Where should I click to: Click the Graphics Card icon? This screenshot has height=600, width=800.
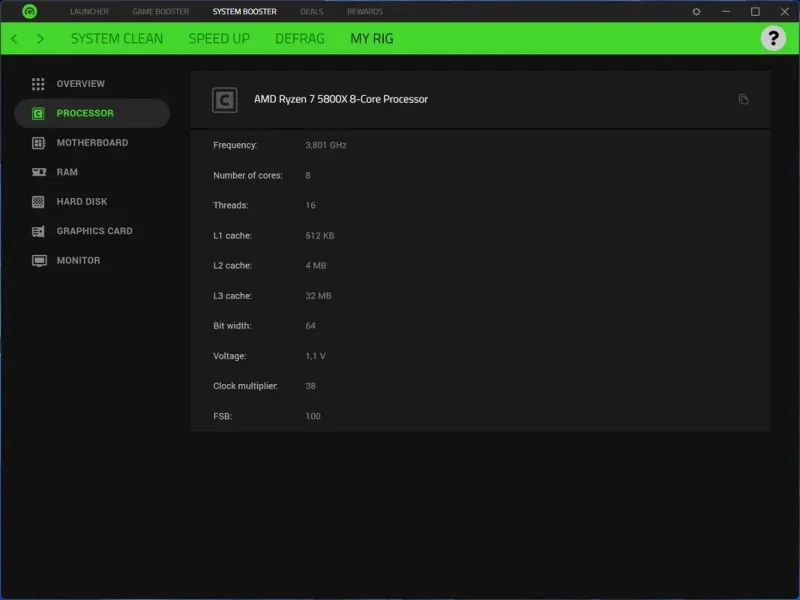tap(38, 231)
